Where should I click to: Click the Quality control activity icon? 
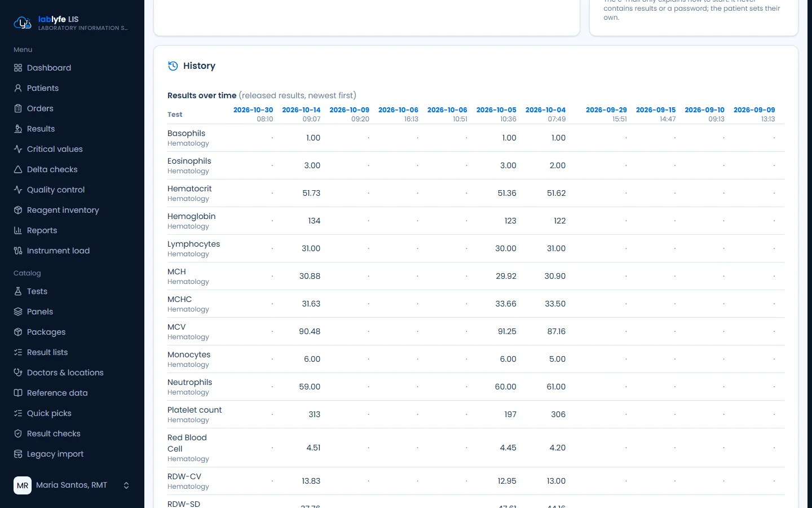pyautogui.click(x=18, y=190)
